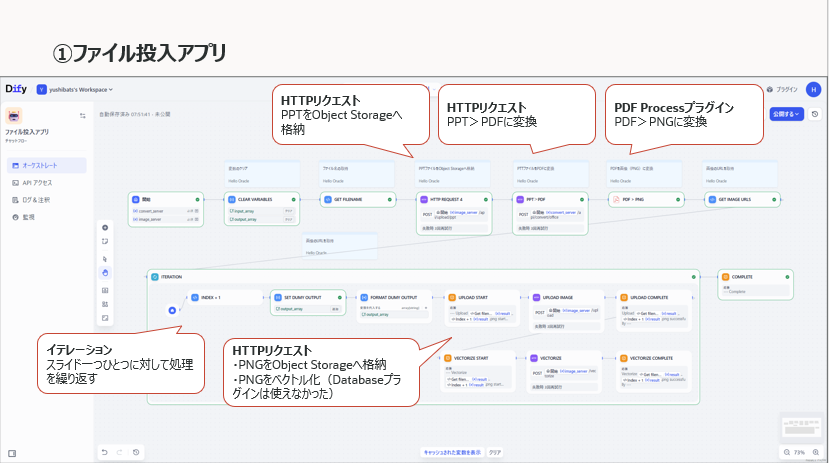Click the add note icon in canvas toolbar
829x463 pixels.
pos(105,242)
